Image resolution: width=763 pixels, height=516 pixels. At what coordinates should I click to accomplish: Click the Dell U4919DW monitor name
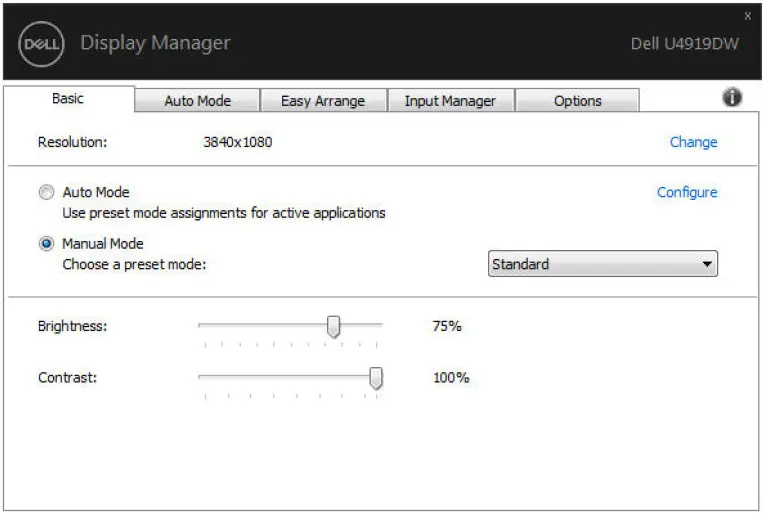tap(685, 44)
